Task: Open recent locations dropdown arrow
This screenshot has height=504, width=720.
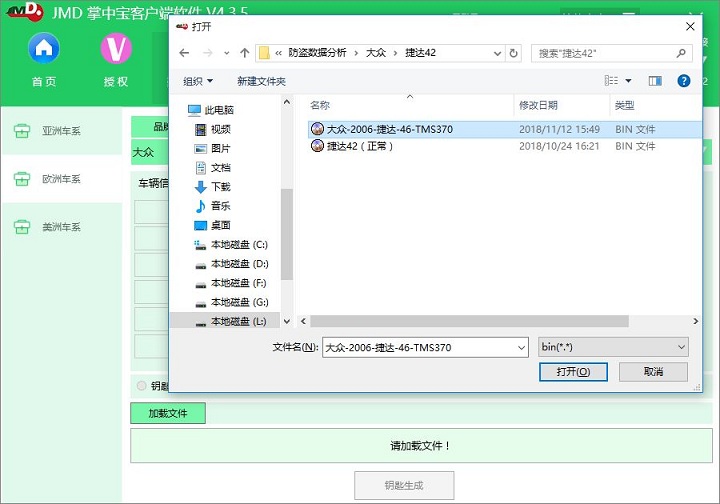Action: pyautogui.click(x=226, y=53)
